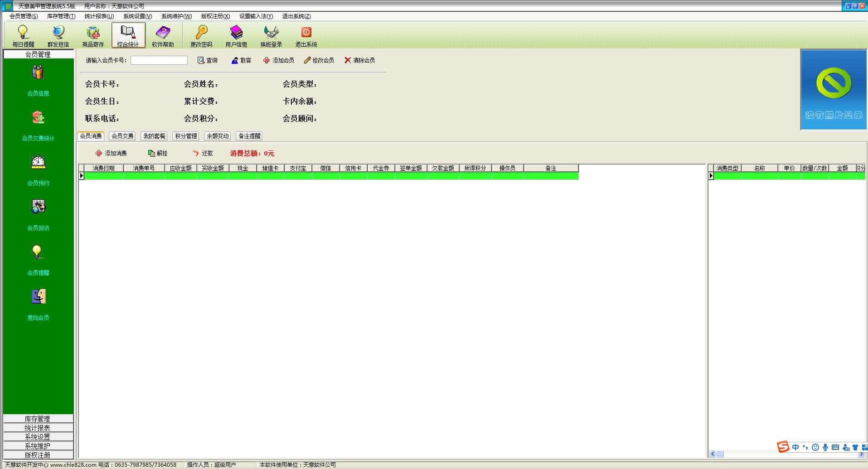Image resolution: width=868 pixels, height=469 pixels.
Task: Switch to the 会员交费 tab
Action: click(122, 136)
